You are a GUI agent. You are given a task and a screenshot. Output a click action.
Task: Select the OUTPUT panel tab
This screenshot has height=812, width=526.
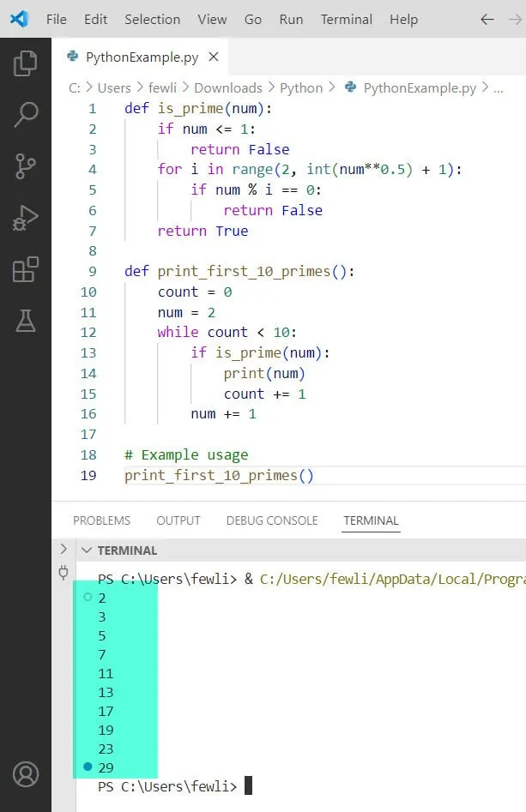click(x=178, y=520)
